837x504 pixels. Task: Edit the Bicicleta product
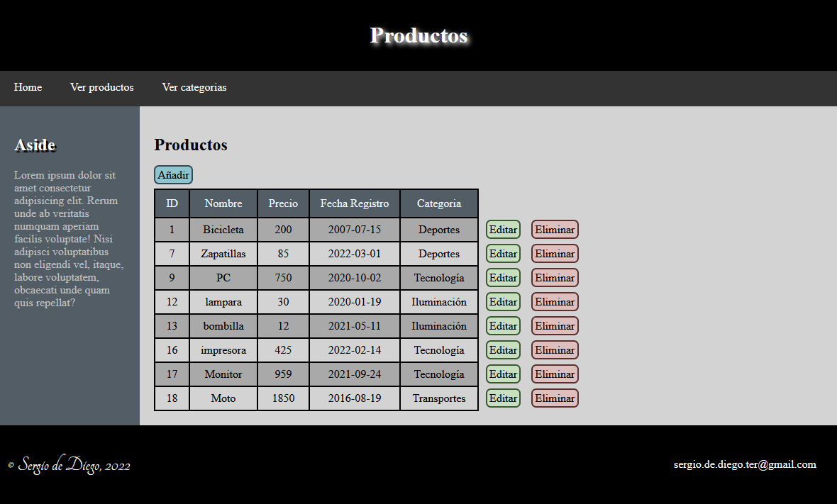coord(503,230)
